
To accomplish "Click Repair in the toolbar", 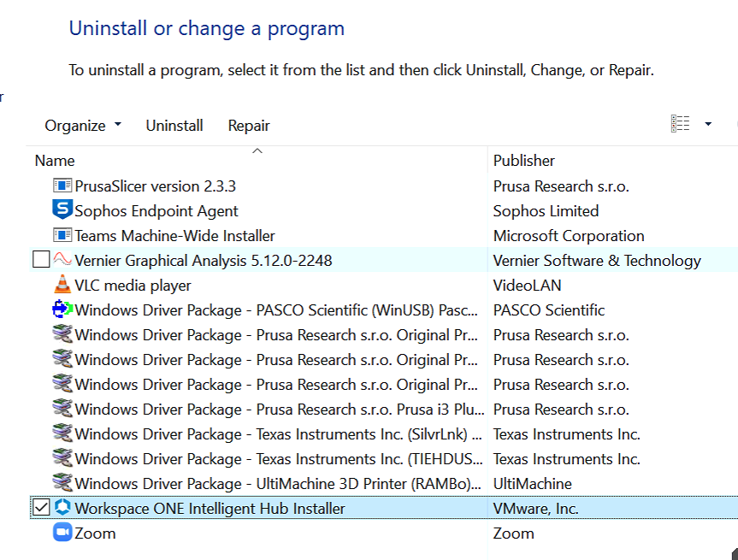I will tap(249, 125).
